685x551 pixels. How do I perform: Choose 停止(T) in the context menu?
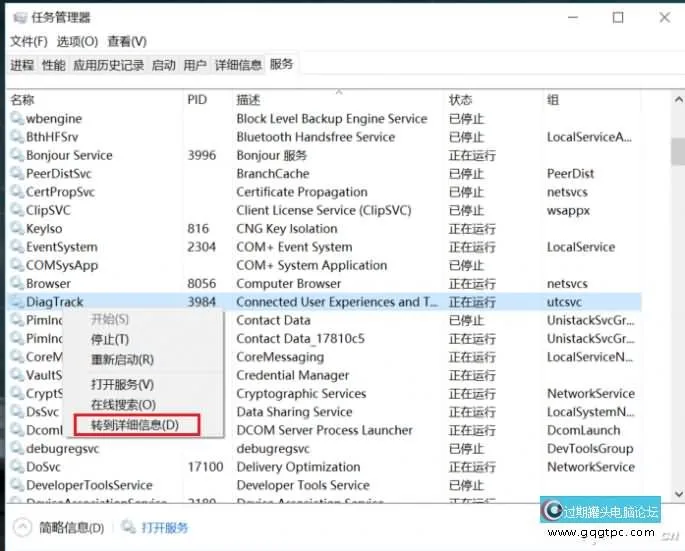tap(110, 340)
